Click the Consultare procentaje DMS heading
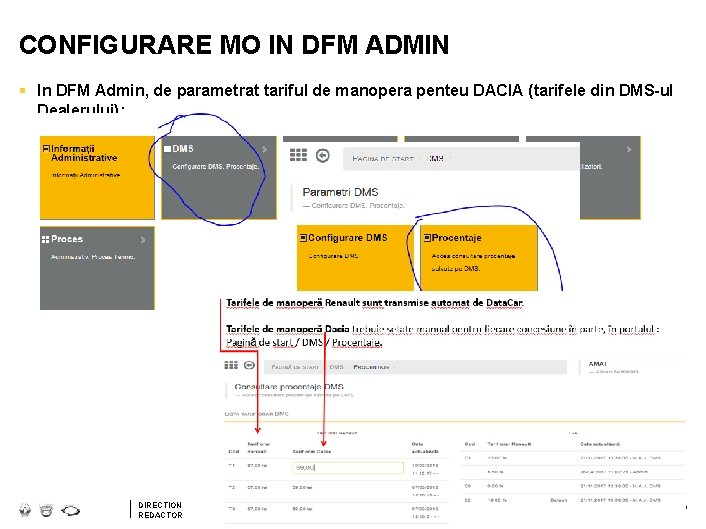The height and width of the screenshot is (529, 706). click(x=289, y=387)
